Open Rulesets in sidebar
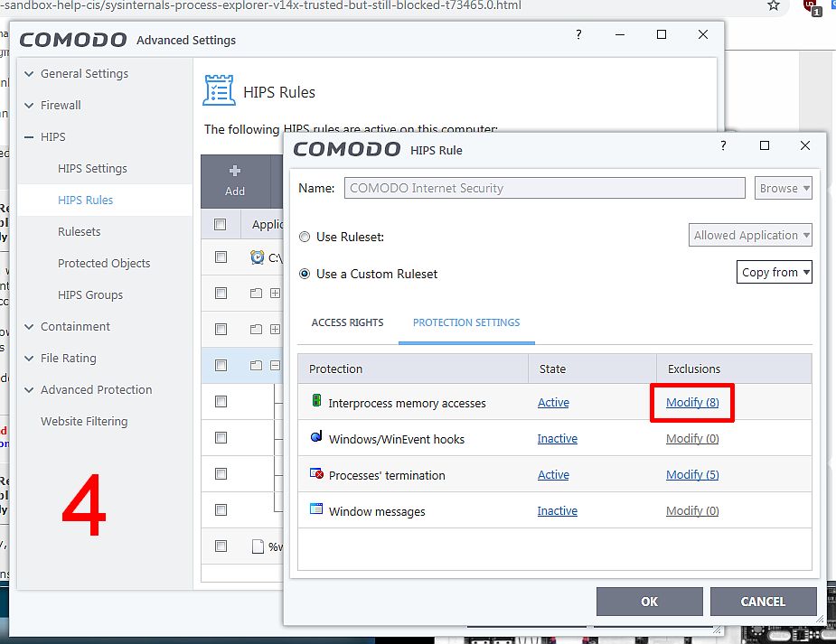836x644 pixels. click(x=80, y=232)
